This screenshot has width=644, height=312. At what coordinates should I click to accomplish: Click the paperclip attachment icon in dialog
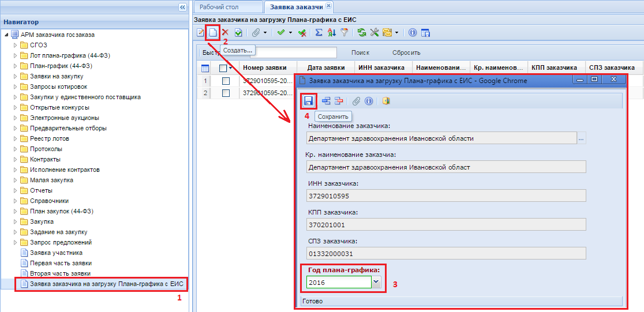tap(356, 101)
